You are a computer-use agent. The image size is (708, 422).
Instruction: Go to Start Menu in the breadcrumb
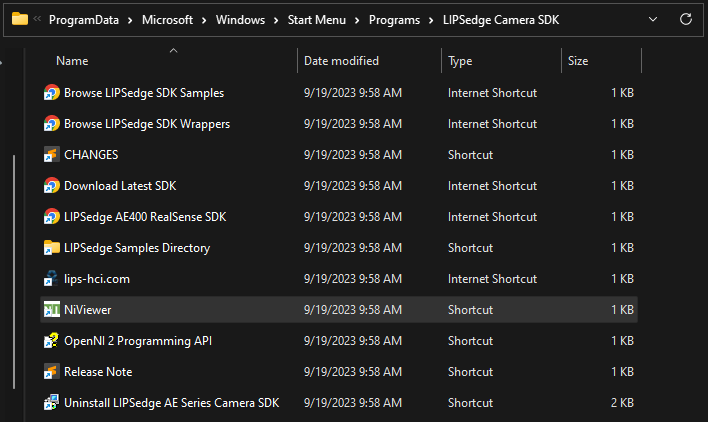pyautogui.click(x=317, y=20)
